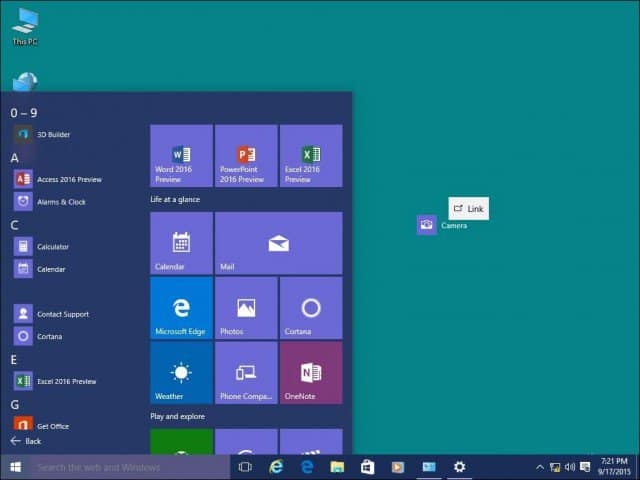
Task: Show hidden system tray icons
Action: [x=540, y=467]
